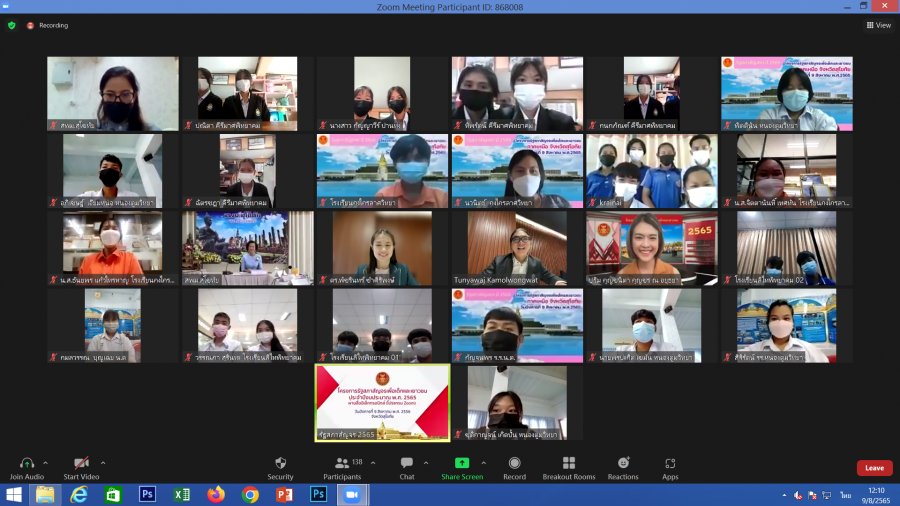Open the Participants panel
This screenshot has height=506, width=900.
click(x=342, y=463)
